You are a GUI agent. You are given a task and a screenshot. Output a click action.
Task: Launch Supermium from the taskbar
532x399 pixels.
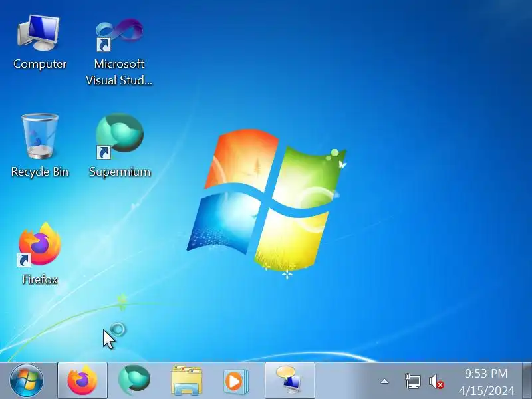134,380
